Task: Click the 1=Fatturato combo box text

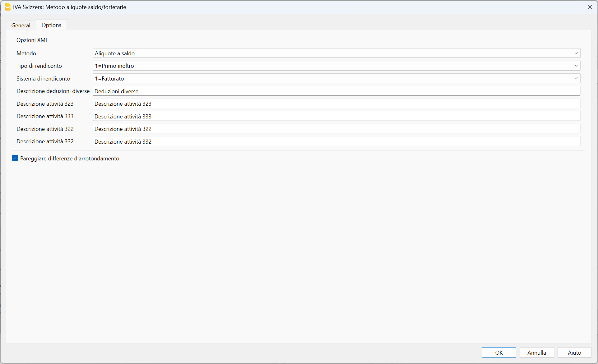Action: pos(109,78)
